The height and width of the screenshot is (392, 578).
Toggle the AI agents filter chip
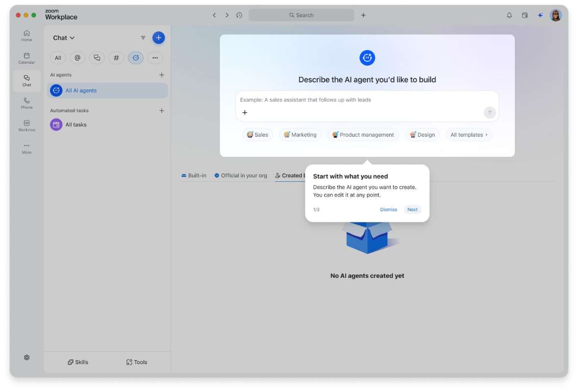pyautogui.click(x=136, y=58)
